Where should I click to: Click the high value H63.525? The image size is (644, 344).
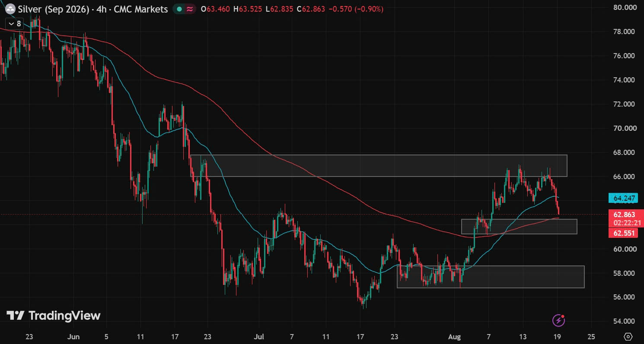247,9
